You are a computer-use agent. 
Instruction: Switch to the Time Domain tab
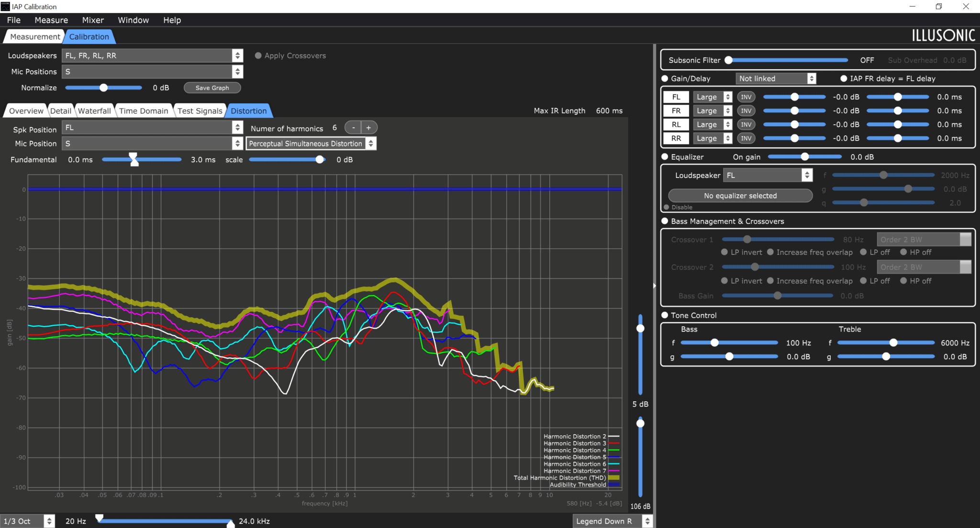(144, 111)
